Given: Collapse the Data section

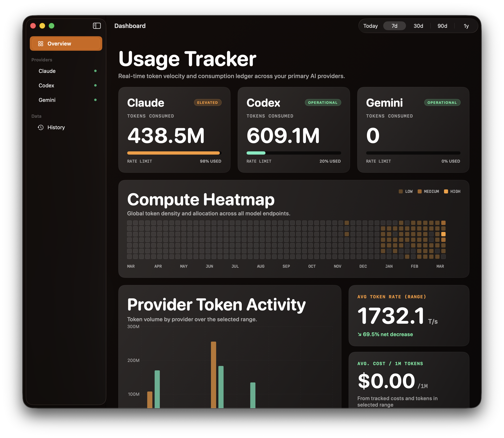Looking at the screenshot, I should point(36,116).
